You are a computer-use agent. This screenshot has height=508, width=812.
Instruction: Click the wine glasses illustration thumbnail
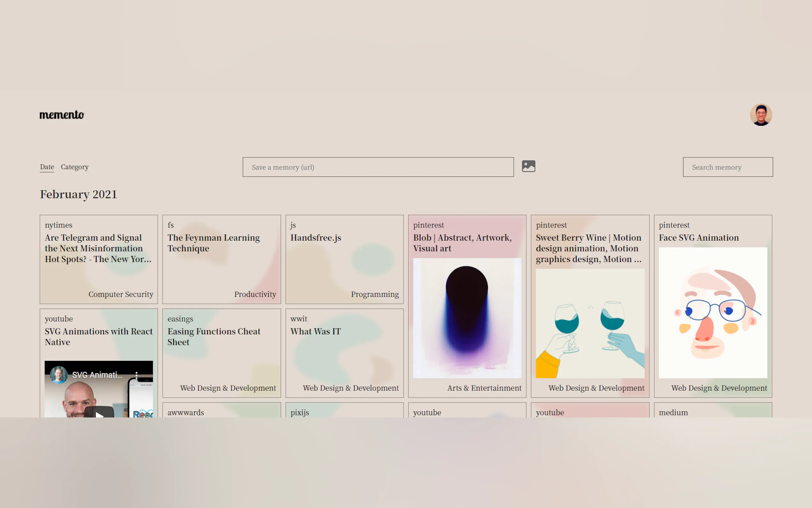click(x=590, y=323)
